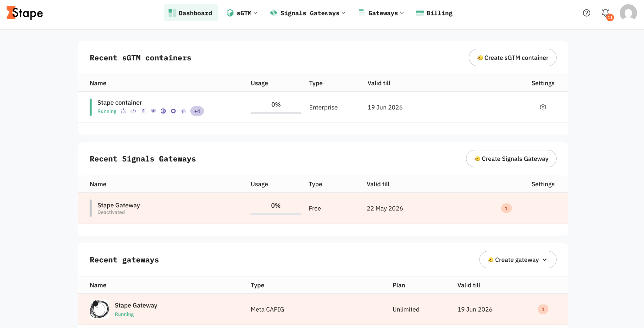Image resolution: width=644 pixels, height=328 pixels.
Task: Click the Recent Signals Gateways heading
Action: point(143,159)
